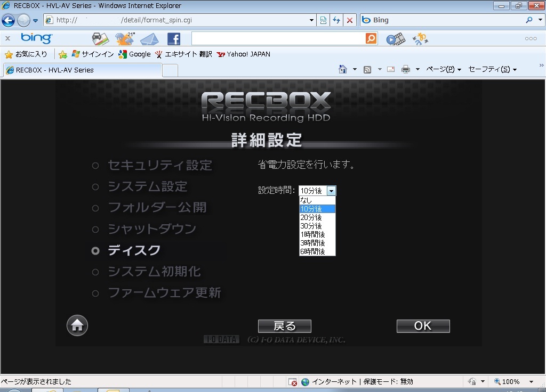Image resolution: width=546 pixels, height=392 pixels.
Task: Pick 6時間後 from the dropdown list
Action: coord(312,251)
